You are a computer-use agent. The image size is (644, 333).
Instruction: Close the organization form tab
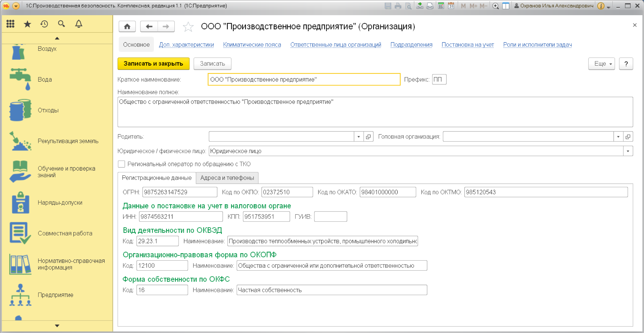(x=635, y=25)
